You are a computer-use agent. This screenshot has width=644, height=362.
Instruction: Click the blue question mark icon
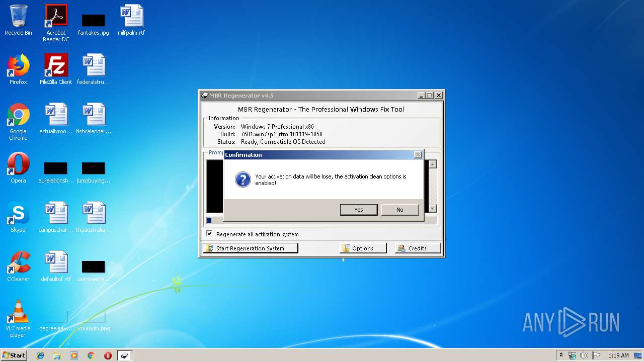click(x=243, y=179)
